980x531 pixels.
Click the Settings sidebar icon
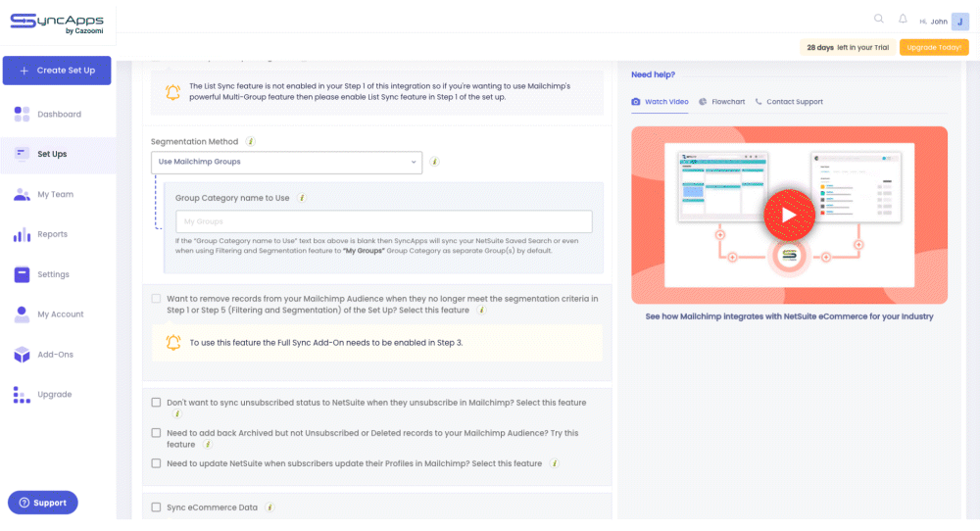pyautogui.click(x=22, y=274)
